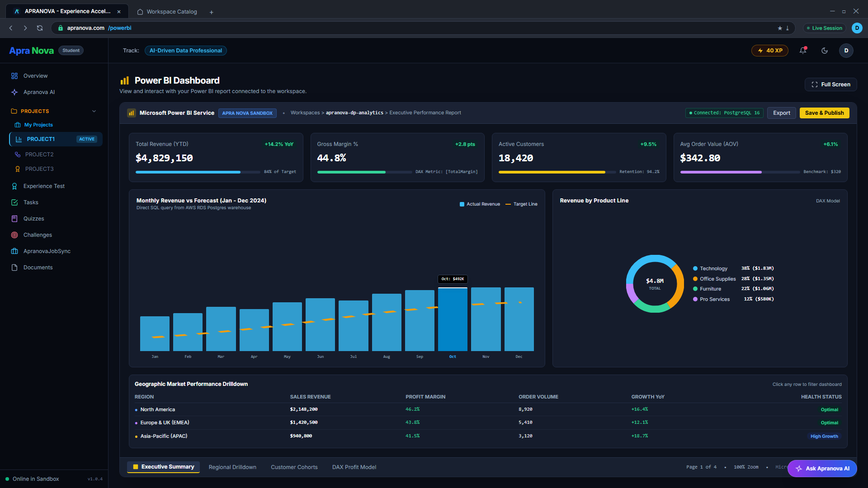Click the Apra Nova logo
This screenshot has height=488, width=868.
coord(31,51)
